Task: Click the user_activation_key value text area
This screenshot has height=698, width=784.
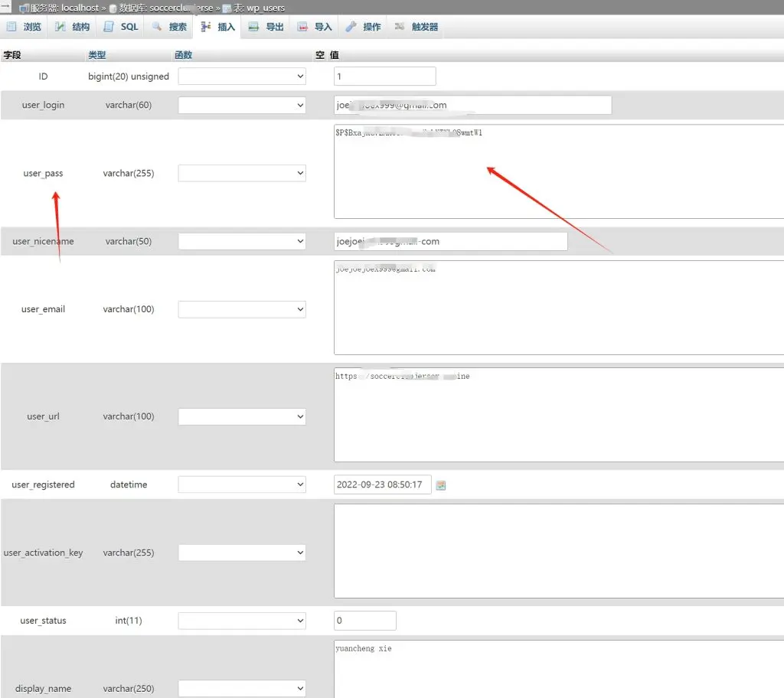Action: [x=559, y=551]
